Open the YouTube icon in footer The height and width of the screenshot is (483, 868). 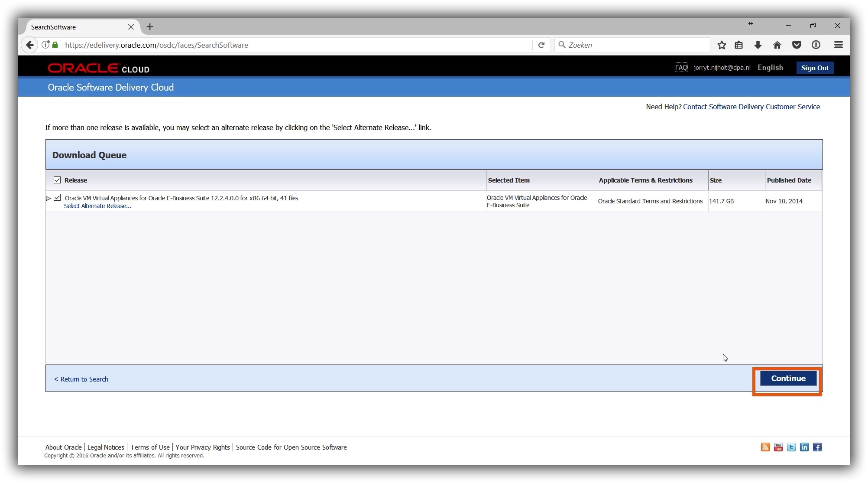point(778,447)
